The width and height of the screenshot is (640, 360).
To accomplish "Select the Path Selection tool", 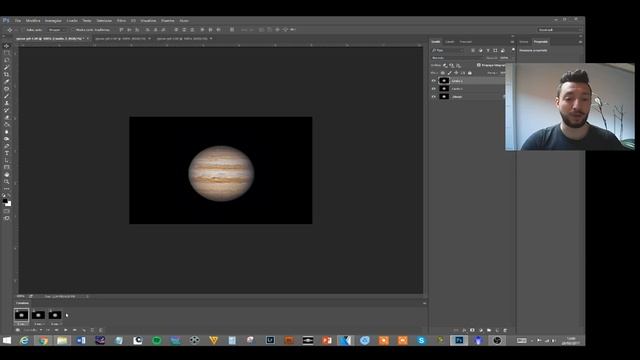I will click(7, 160).
